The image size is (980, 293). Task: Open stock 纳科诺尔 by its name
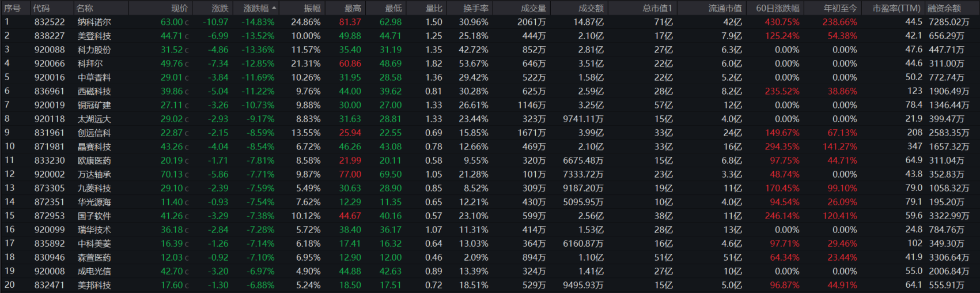pos(94,22)
